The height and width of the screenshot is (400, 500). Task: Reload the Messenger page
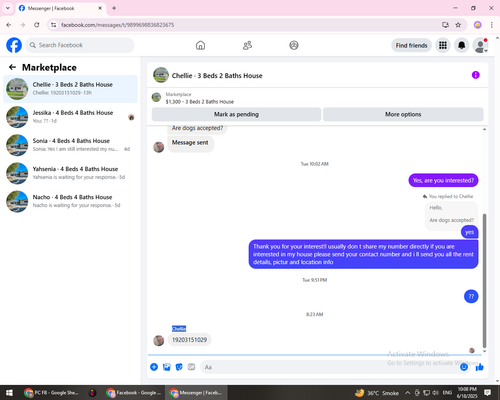coord(37,25)
